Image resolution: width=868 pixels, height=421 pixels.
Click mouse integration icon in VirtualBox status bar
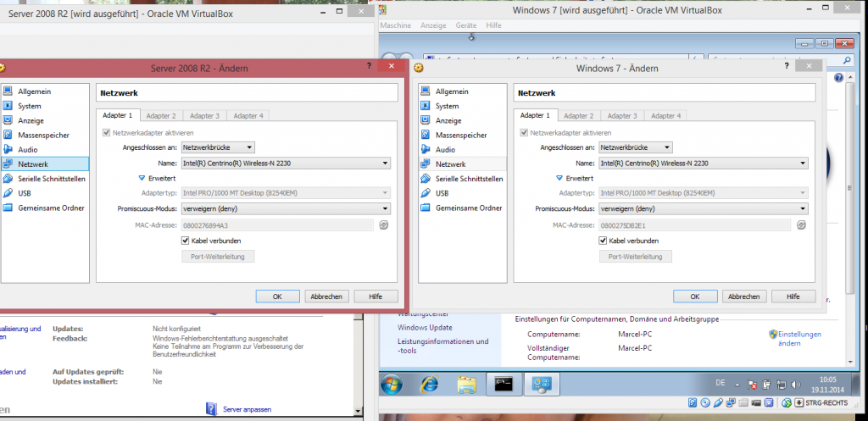769,402
